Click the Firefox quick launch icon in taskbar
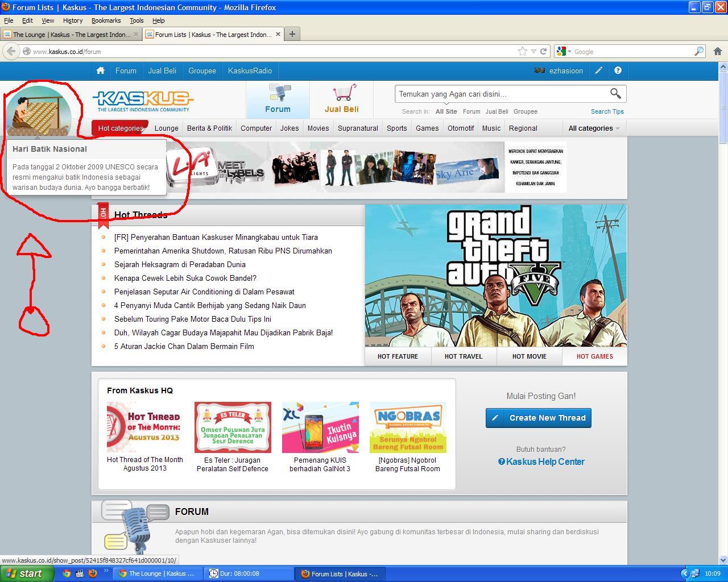The height and width of the screenshot is (582, 728). point(93,573)
